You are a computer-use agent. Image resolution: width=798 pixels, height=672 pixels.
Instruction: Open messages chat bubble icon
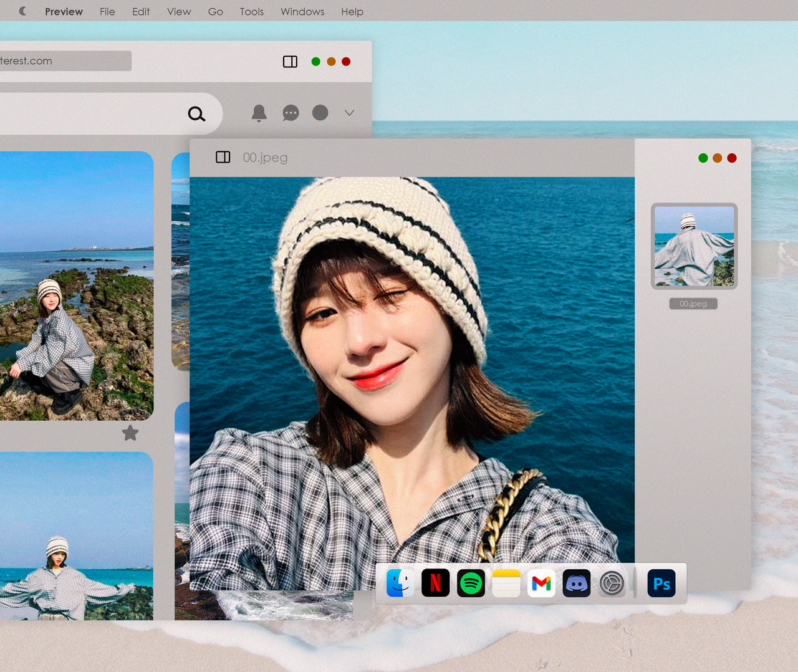coord(291,113)
